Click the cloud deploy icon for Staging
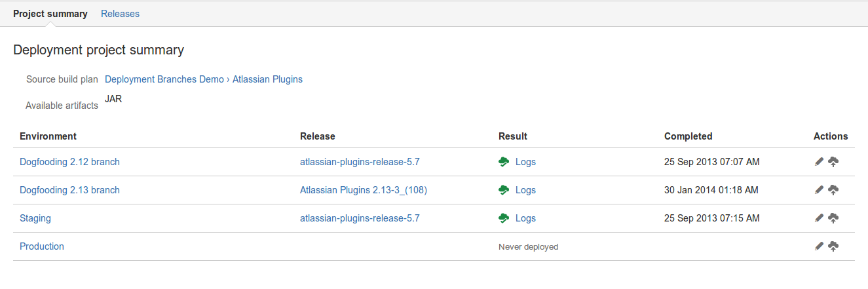 pos(833,218)
